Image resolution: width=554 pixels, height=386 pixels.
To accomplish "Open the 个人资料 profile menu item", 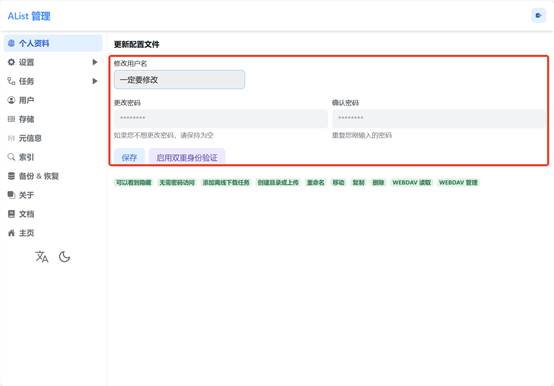I will pos(53,43).
